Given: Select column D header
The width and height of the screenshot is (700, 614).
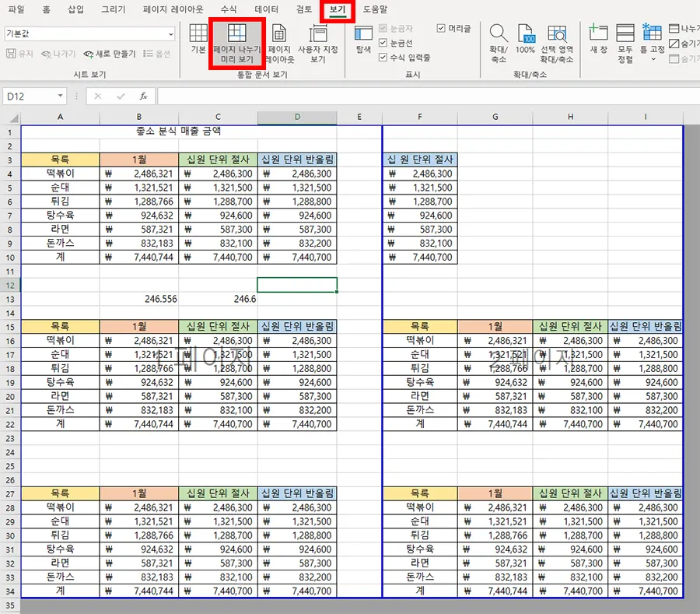Looking at the screenshot, I should coord(297,117).
